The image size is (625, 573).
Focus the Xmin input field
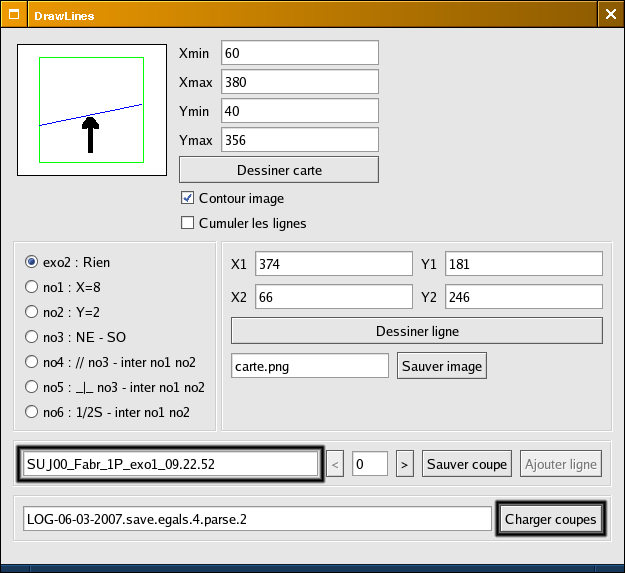[300, 52]
